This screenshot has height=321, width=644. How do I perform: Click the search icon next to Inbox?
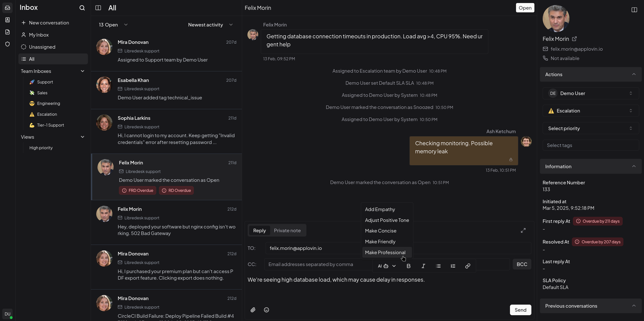click(82, 8)
